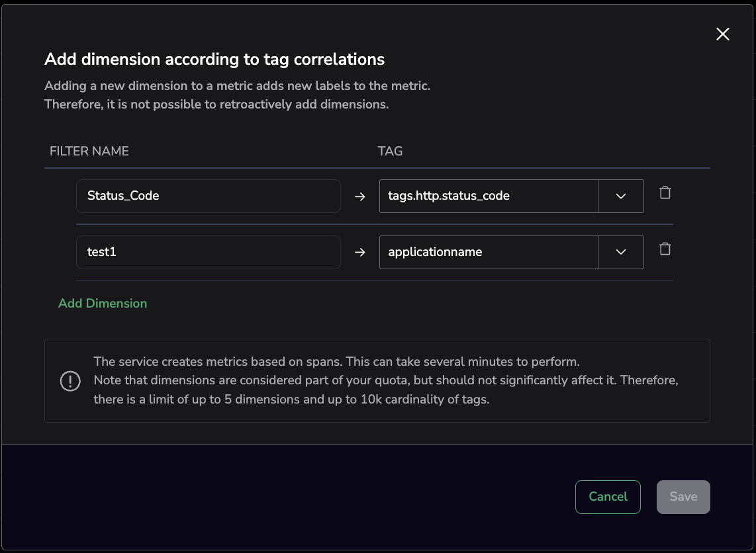The image size is (756, 553).
Task: Click the exclamation info icon
Action: [70, 381]
